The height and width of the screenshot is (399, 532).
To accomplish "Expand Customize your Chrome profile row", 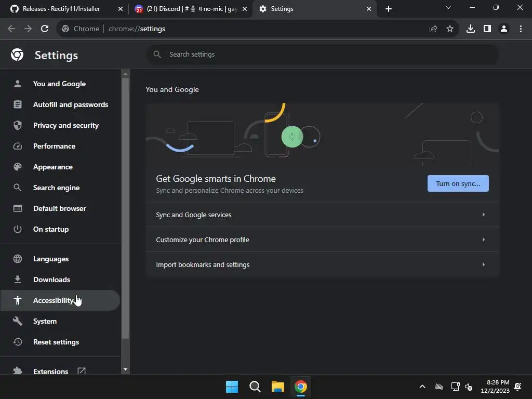I will (322, 240).
